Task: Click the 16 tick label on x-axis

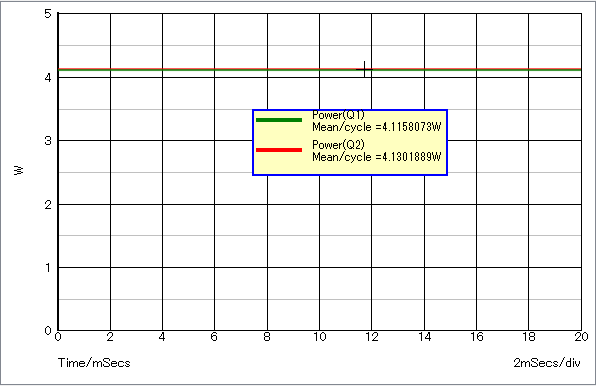Action: click(477, 337)
